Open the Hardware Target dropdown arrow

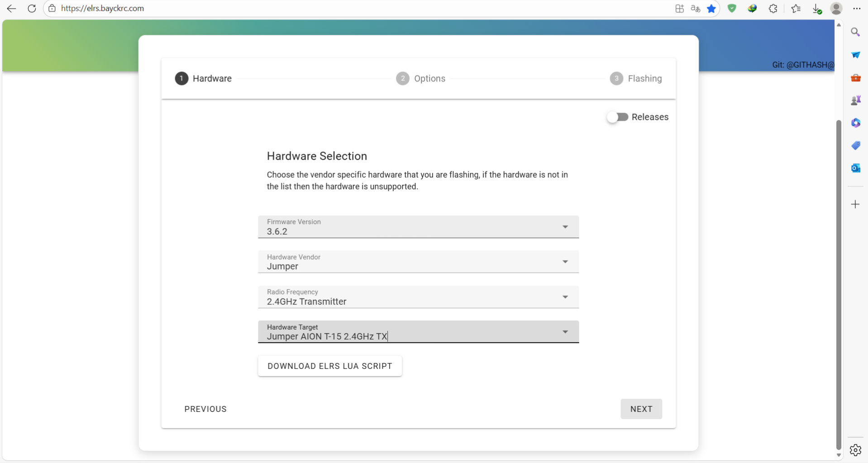click(x=565, y=332)
